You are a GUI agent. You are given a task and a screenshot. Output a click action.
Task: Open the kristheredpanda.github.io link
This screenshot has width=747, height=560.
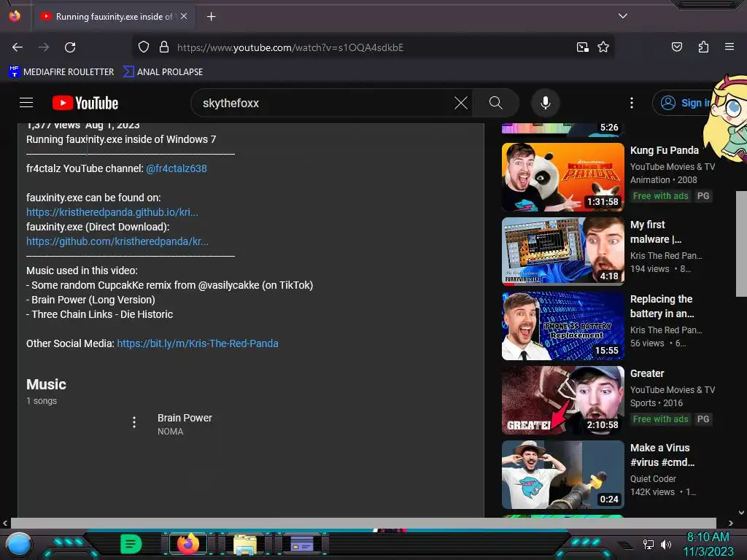[x=112, y=212]
